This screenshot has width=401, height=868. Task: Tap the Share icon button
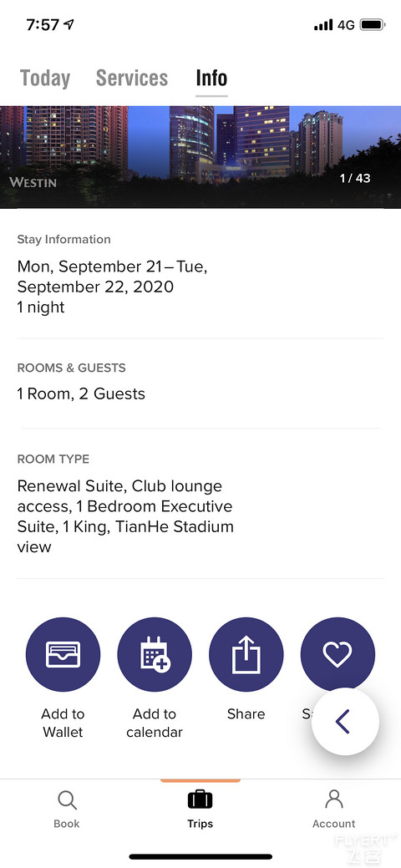(246, 654)
